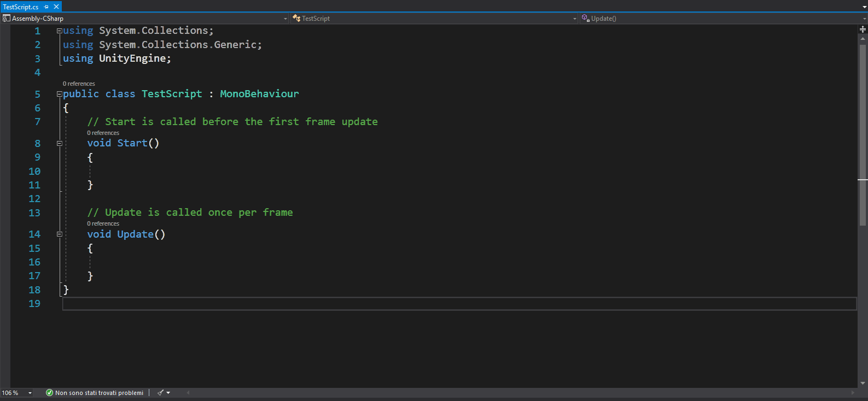Click the closing brace on line 18
Viewport: 868px width, 401px height.
(66, 290)
